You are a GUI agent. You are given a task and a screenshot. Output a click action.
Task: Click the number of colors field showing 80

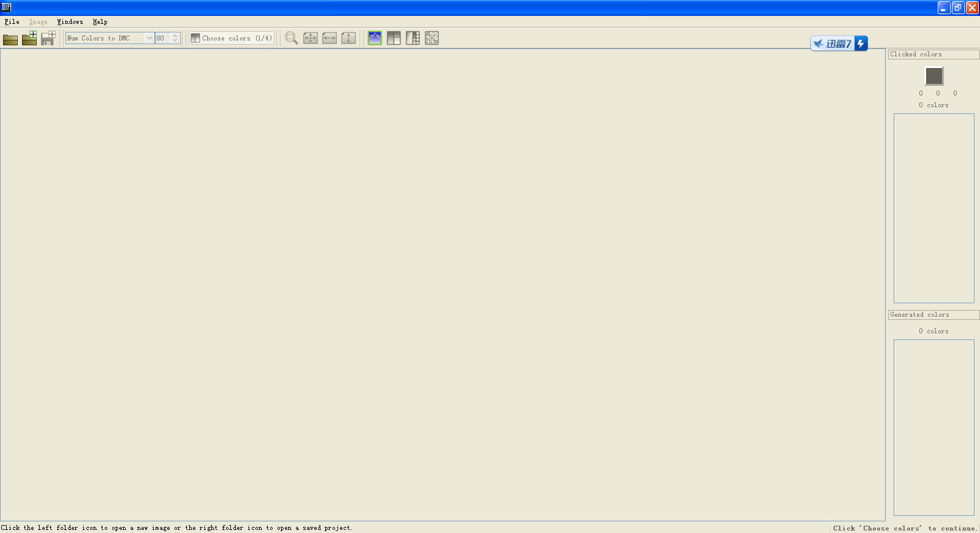coord(162,38)
